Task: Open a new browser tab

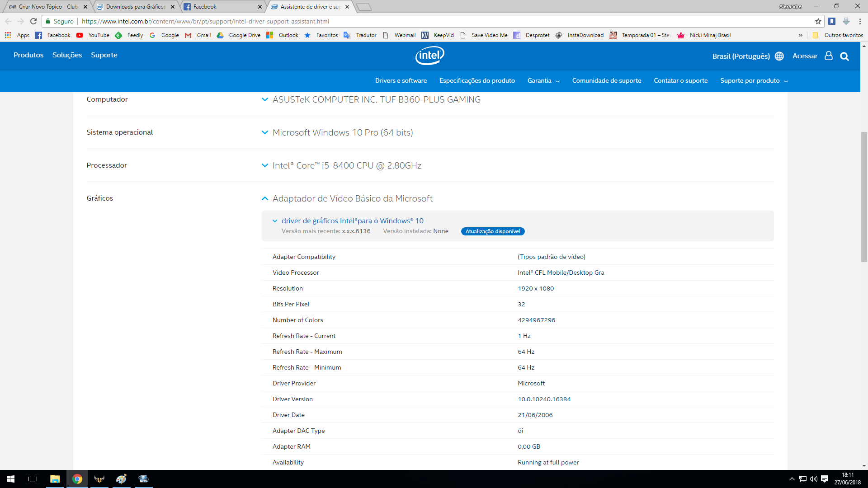Action: pos(364,7)
